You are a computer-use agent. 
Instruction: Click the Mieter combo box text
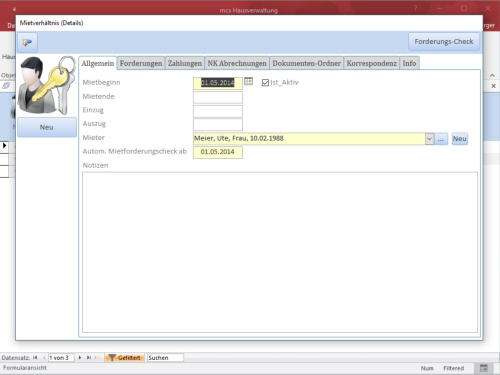click(309, 139)
